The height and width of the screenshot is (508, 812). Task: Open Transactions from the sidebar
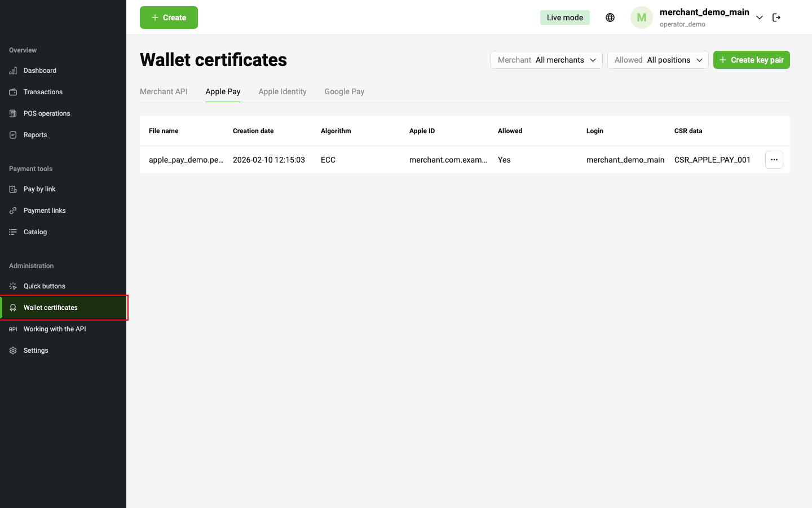43,92
